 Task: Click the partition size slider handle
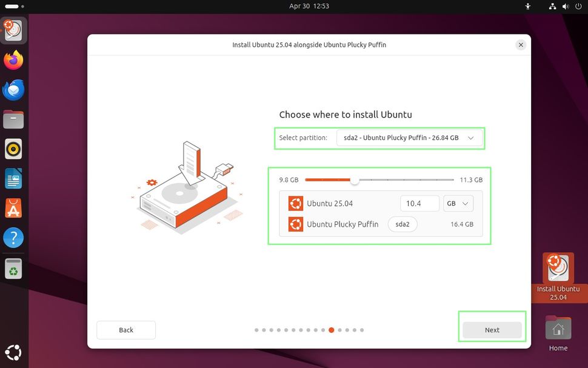click(355, 180)
